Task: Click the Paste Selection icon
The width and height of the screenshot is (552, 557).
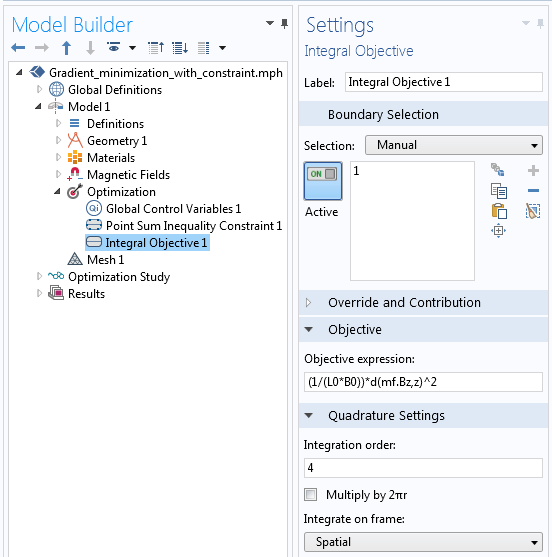Action: coord(499,211)
